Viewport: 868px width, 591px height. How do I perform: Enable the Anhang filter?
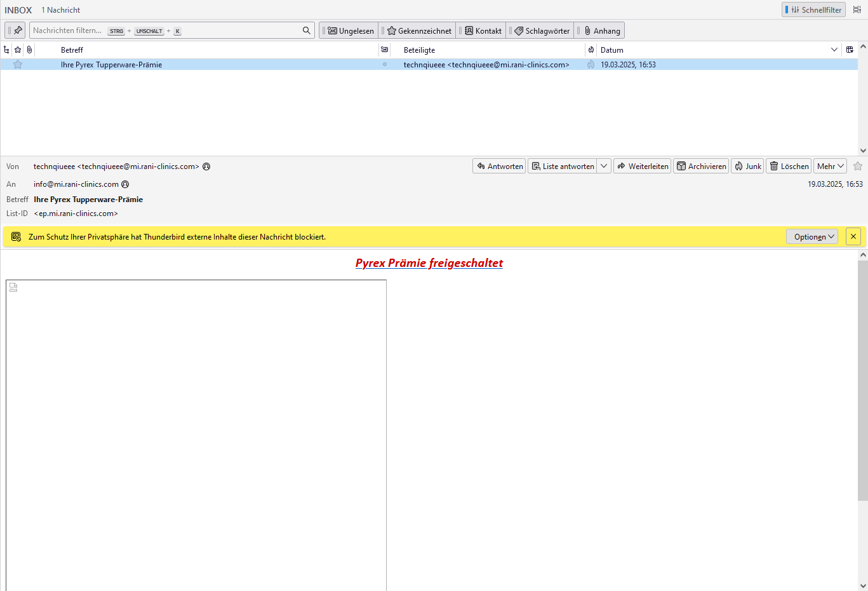[601, 31]
